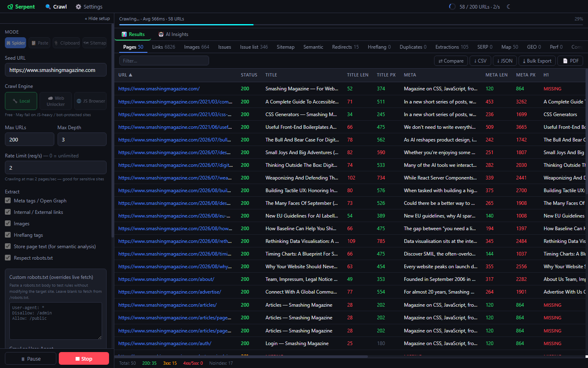Open the Links sub-tab
Image resolution: width=588 pixels, height=368 pixels.
(x=163, y=47)
